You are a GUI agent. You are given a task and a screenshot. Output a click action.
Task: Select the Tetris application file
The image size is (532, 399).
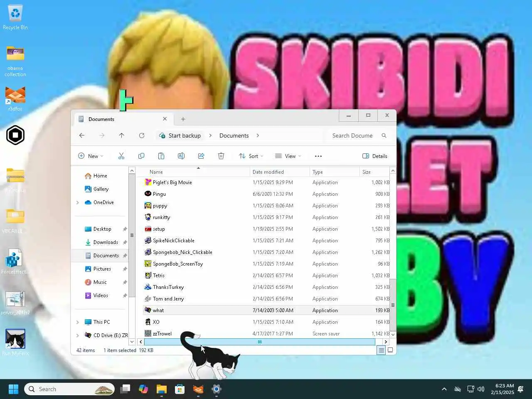point(266,276)
